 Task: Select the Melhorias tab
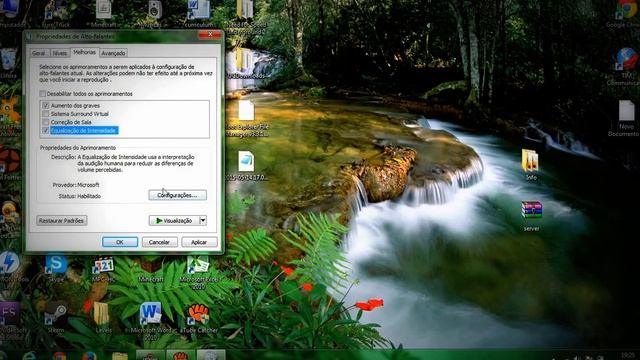pyautogui.click(x=84, y=52)
